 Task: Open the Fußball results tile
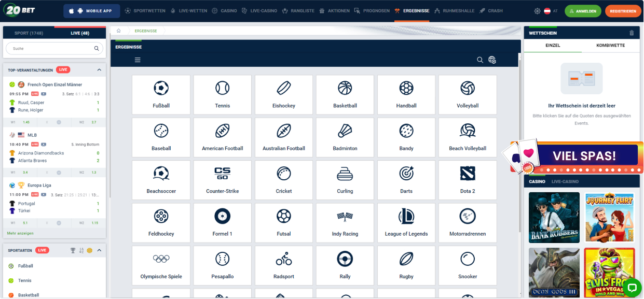pos(161,94)
